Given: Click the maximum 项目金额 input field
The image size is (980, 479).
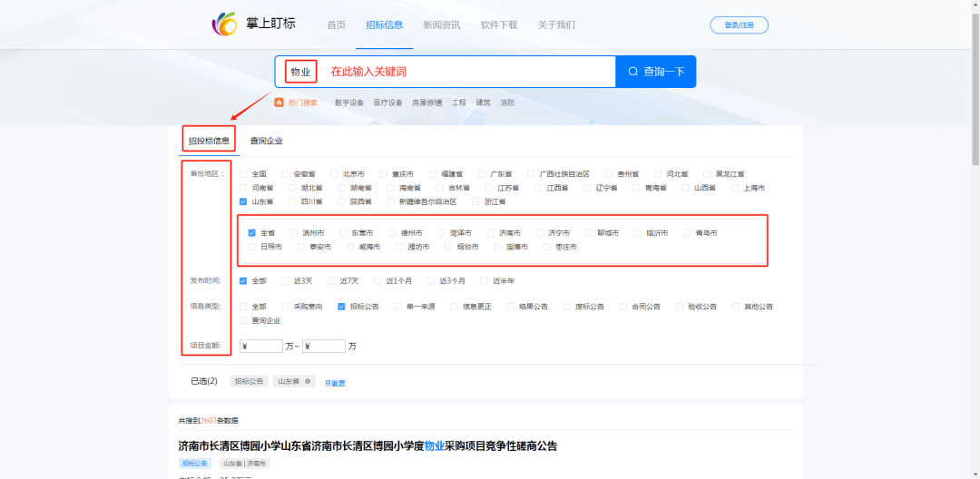Looking at the screenshot, I should pyautogui.click(x=324, y=346).
